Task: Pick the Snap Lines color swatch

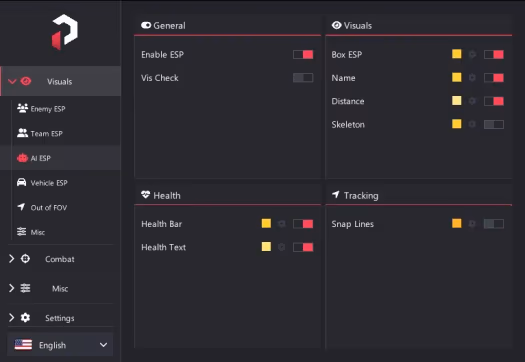Action: click(x=457, y=223)
